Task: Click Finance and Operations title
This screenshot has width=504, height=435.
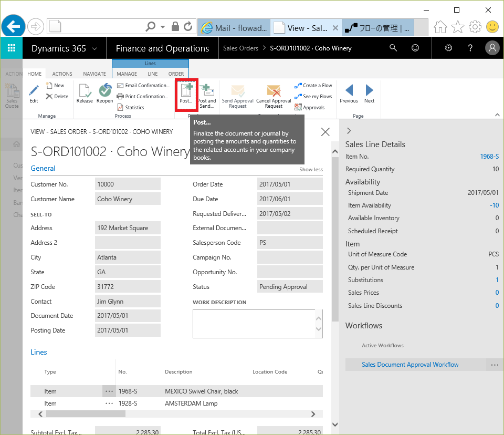Action: point(162,48)
